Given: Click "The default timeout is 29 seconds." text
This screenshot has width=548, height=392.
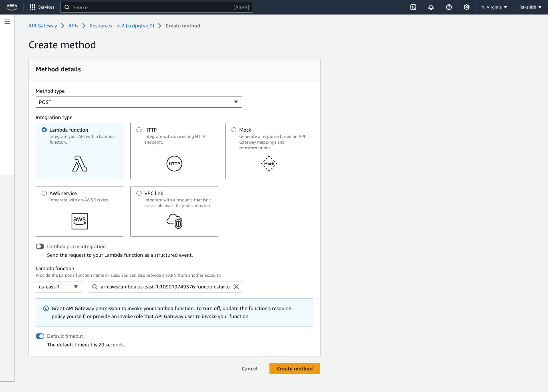Looking at the screenshot, I should 86,345.
